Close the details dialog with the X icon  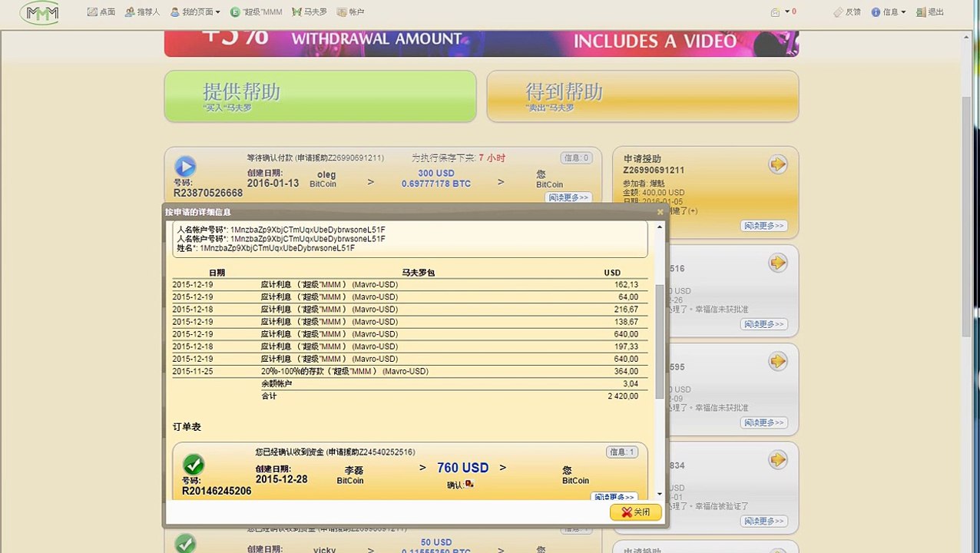coord(660,212)
